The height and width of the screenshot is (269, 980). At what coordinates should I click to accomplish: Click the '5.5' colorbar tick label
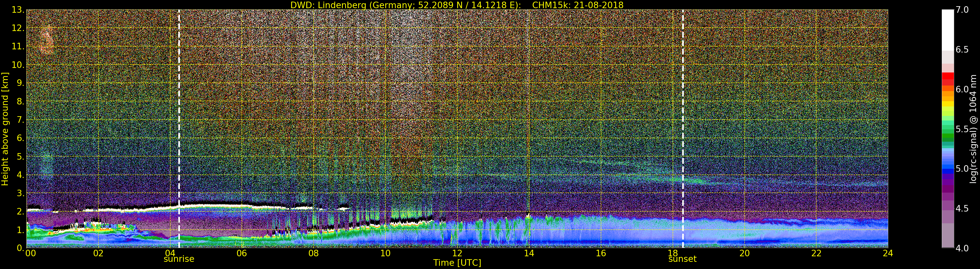click(x=962, y=129)
